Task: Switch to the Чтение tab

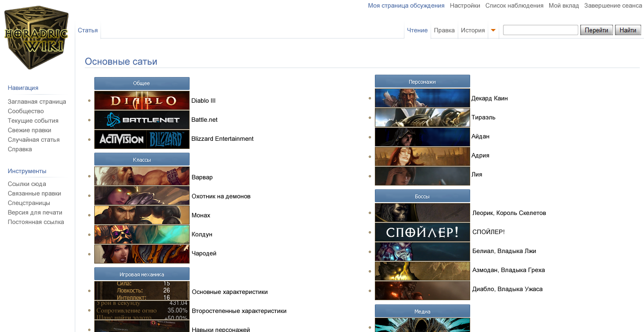Action: (417, 30)
